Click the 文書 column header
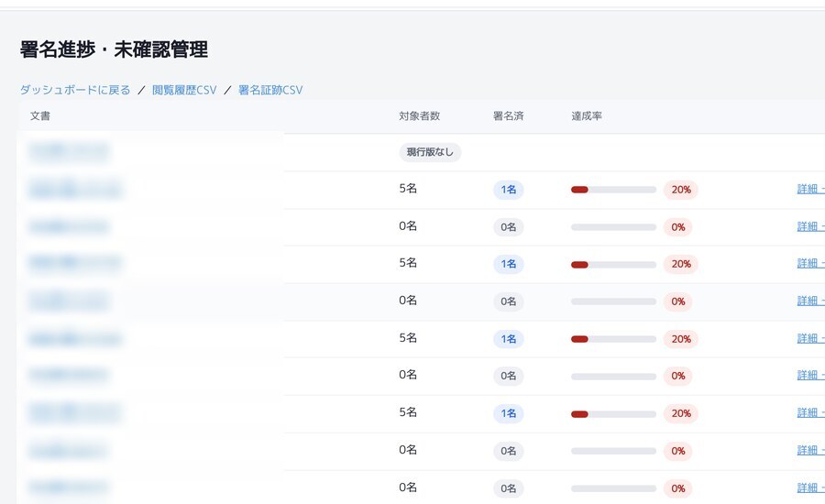 point(40,116)
